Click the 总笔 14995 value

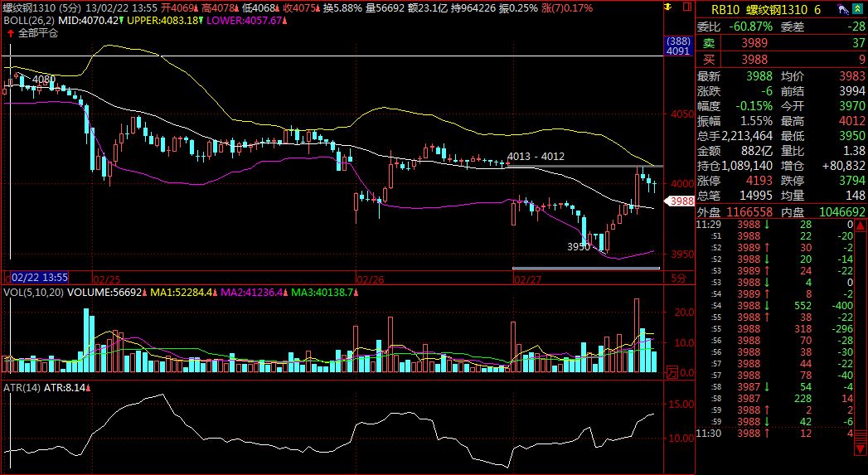click(x=755, y=196)
